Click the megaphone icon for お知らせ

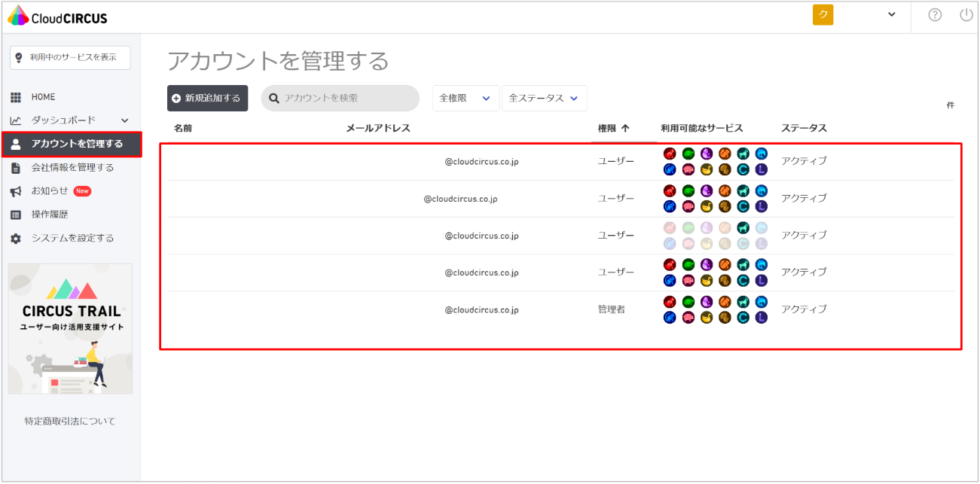(16, 191)
